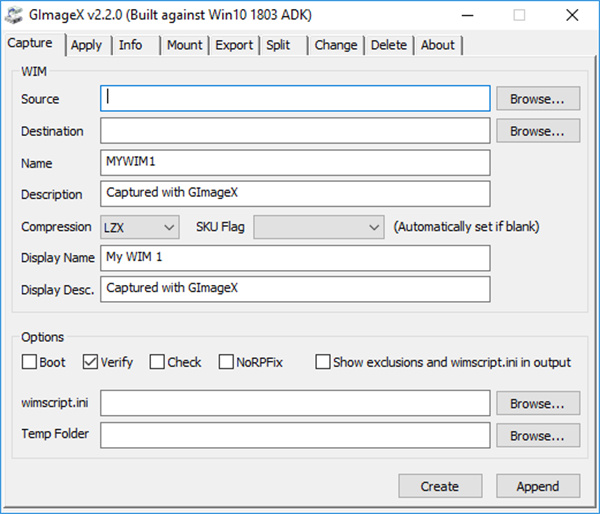Open the SKU Flag dropdown
The image size is (600, 514).
(318, 227)
